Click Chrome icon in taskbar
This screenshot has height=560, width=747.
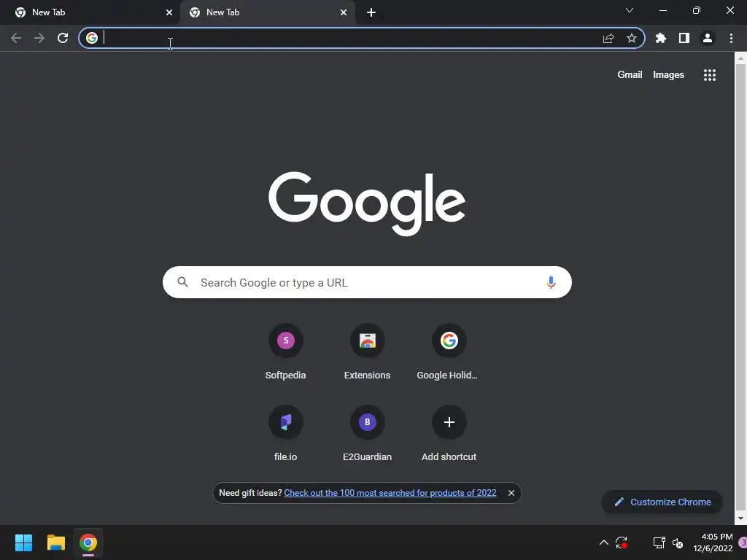88,542
